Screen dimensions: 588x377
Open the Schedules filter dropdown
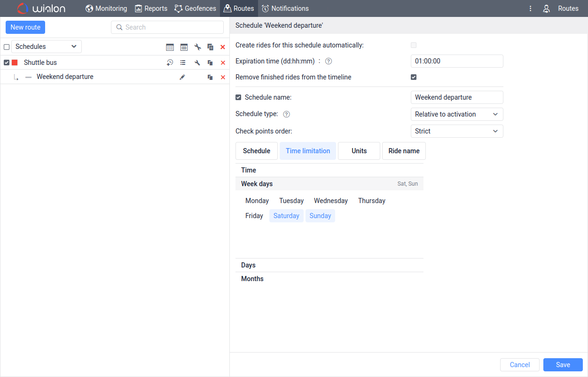click(x=46, y=47)
